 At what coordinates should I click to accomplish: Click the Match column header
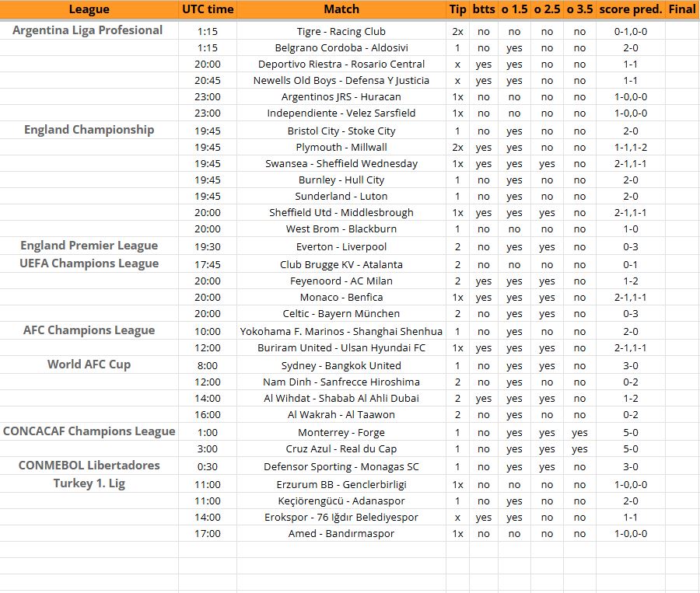tap(341, 9)
